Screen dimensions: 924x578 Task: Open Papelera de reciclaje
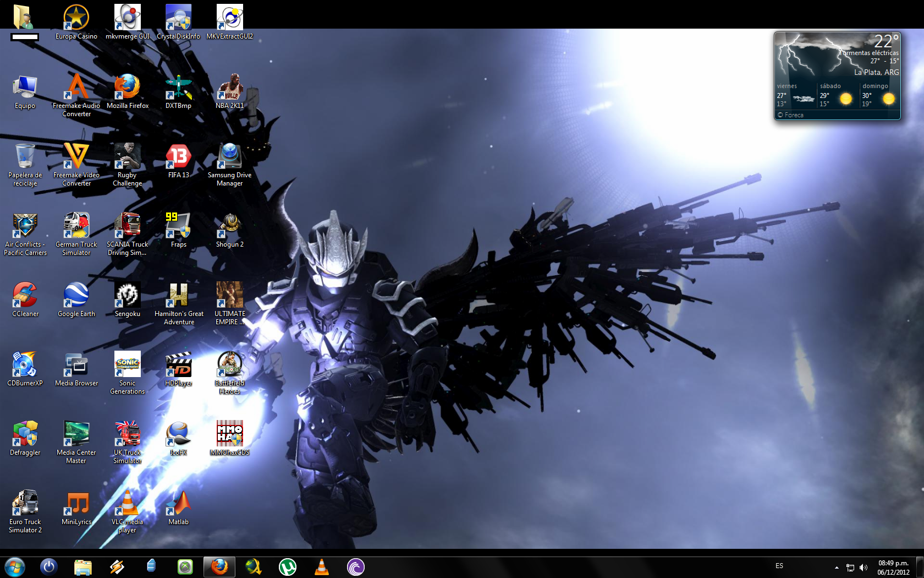click(x=25, y=165)
